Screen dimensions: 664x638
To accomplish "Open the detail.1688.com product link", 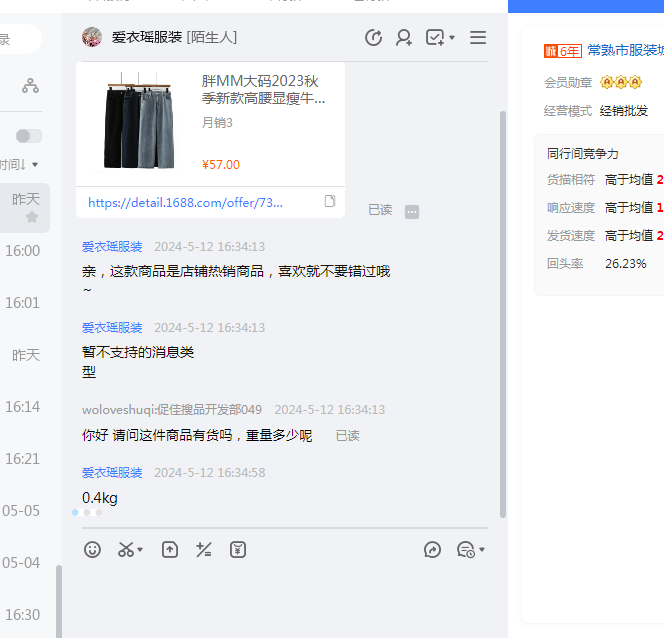I will click(x=185, y=202).
